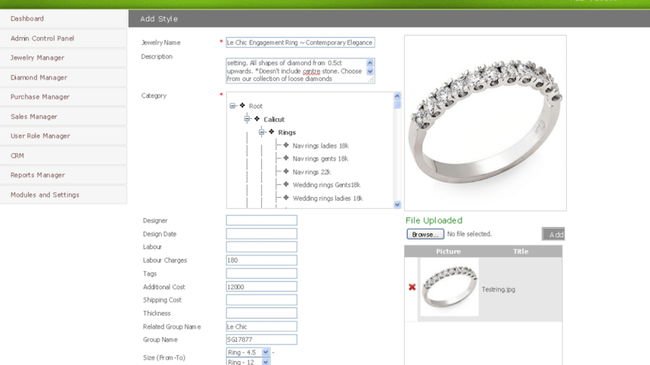The image size is (650, 365).
Task: Click the Labour Charges field
Action: click(x=262, y=260)
